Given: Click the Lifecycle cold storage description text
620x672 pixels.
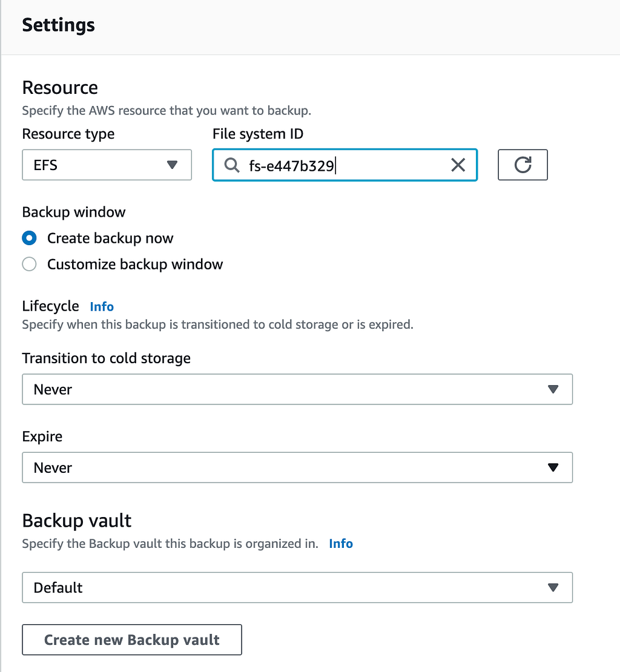Looking at the screenshot, I should (217, 324).
